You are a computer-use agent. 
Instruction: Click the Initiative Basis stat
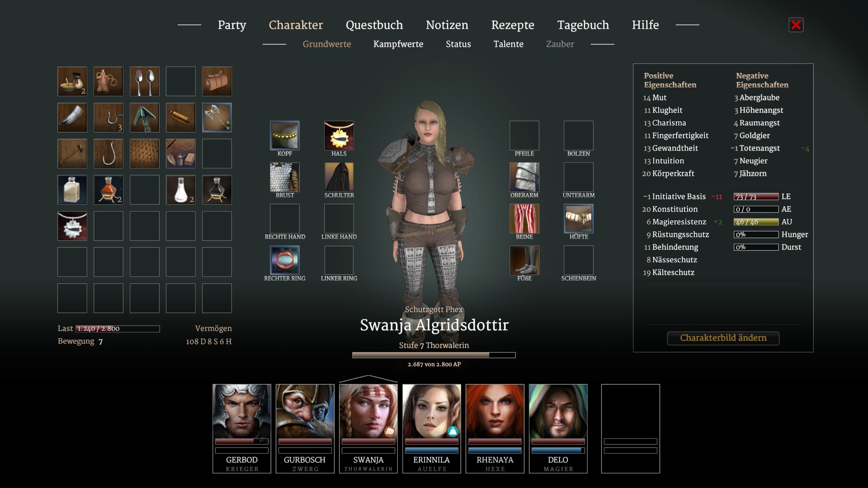click(x=674, y=197)
